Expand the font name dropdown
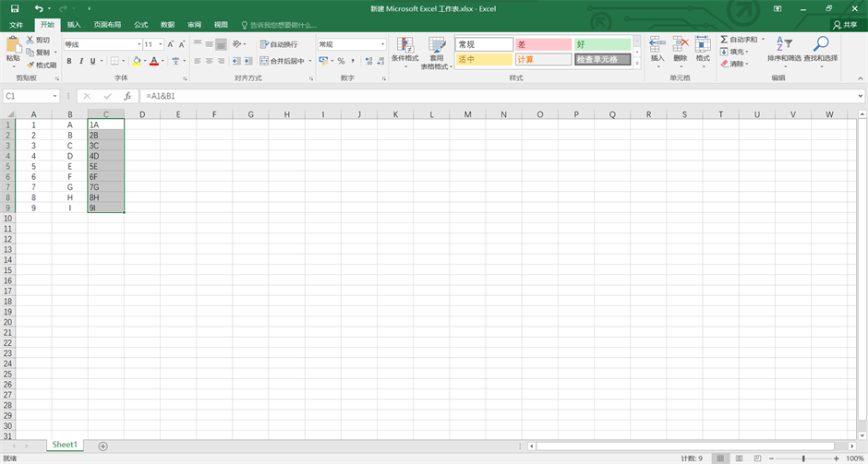This screenshot has height=464, width=868. (138, 44)
